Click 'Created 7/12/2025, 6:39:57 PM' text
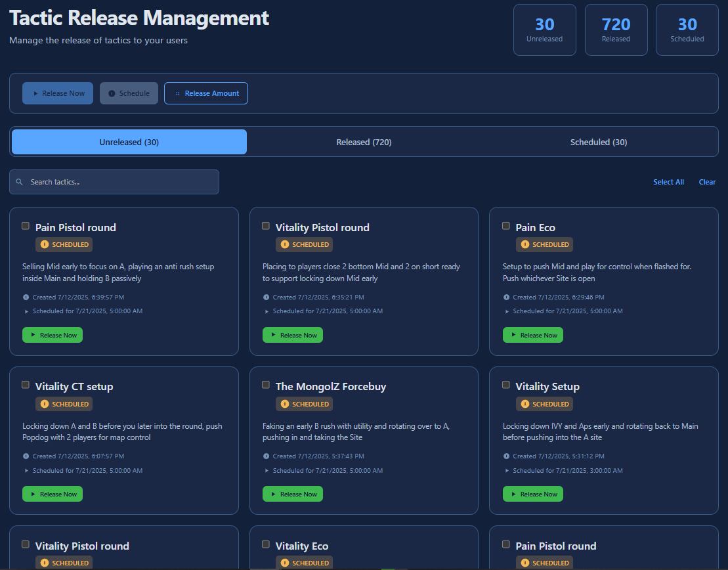Image resolution: width=728 pixels, height=570 pixels. point(78,297)
